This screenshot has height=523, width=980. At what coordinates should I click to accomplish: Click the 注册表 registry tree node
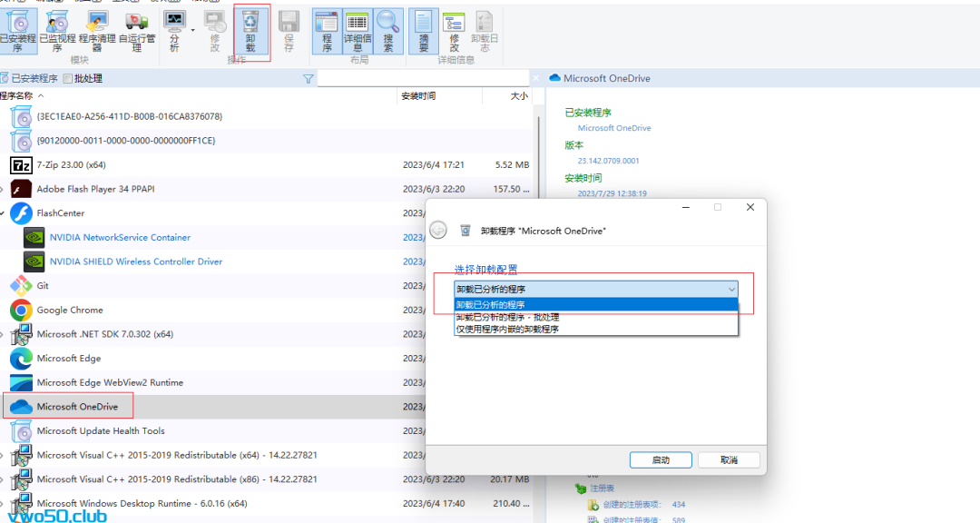(602, 488)
